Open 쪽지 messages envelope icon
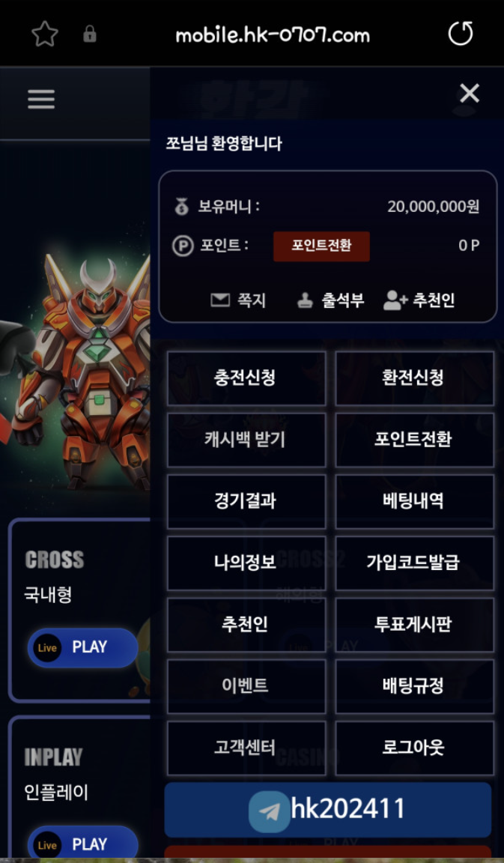The height and width of the screenshot is (863, 504). point(220,300)
